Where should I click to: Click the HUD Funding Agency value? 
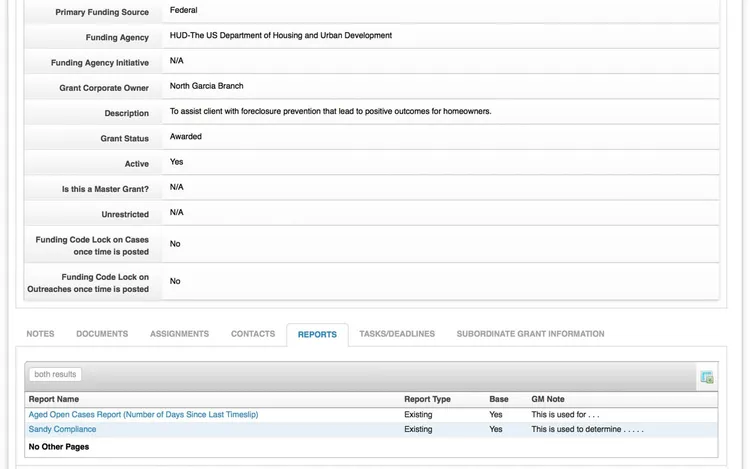point(281,35)
